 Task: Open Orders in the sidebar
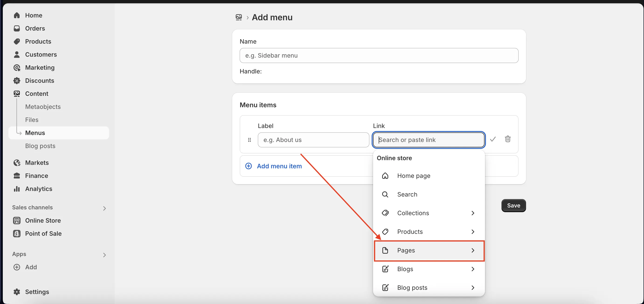[x=35, y=28]
